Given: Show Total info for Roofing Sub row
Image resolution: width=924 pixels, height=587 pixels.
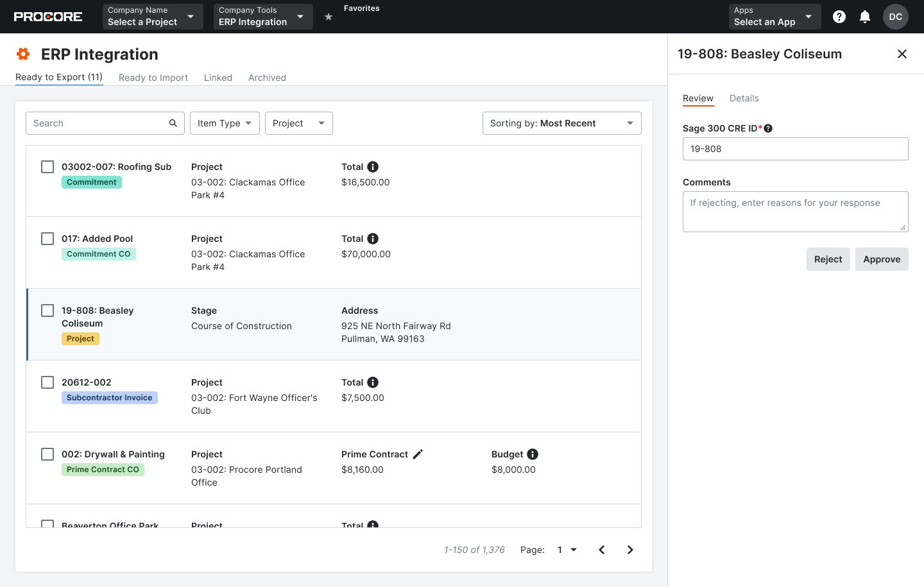Looking at the screenshot, I should 373,167.
